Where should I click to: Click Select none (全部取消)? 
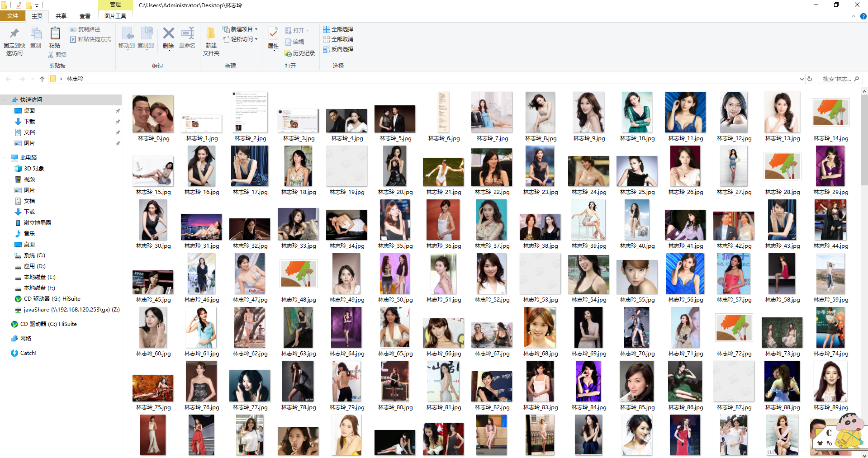(x=338, y=39)
